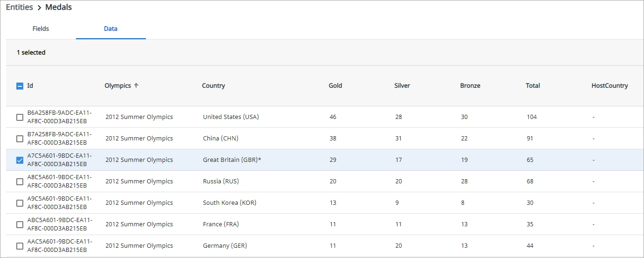The width and height of the screenshot is (644, 258).
Task: Open the Data tab
Action: 110,28
